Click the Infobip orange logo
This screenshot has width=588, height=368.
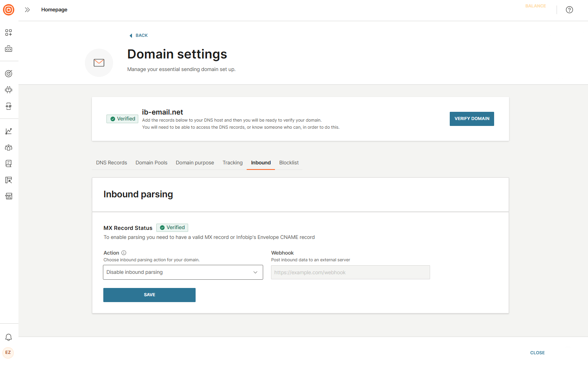9,10
